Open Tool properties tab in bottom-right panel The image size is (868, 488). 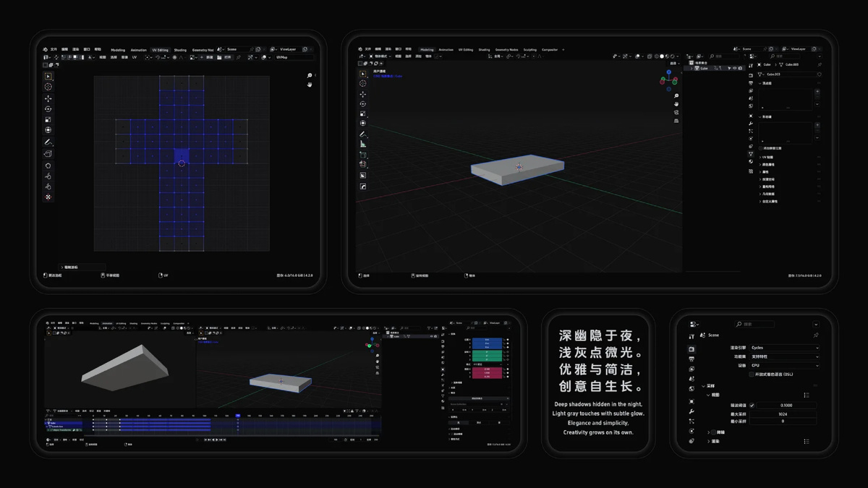point(692,336)
